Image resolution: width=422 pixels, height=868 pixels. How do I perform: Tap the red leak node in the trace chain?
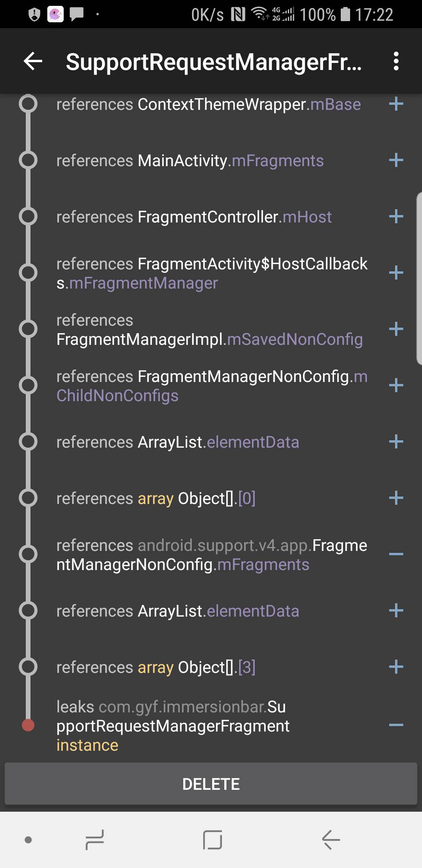point(28,725)
